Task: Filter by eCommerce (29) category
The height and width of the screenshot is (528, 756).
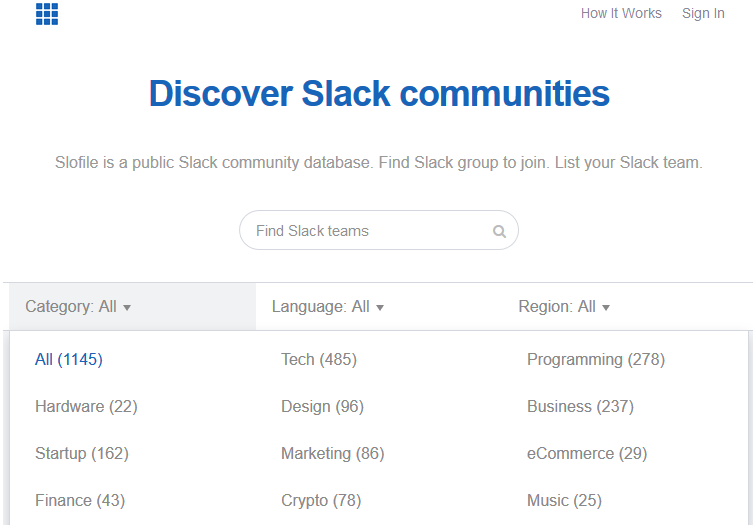Action: 587,453
